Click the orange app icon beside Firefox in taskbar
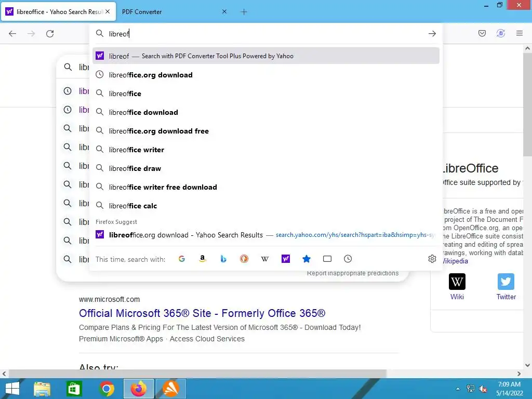Screen dimensions: 532x399 [x=170, y=389]
